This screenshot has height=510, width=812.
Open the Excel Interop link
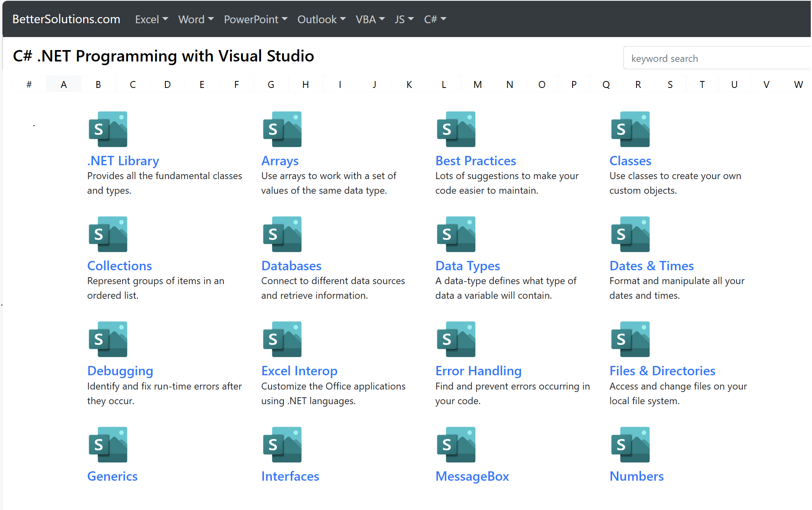click(x=299, y=371)
